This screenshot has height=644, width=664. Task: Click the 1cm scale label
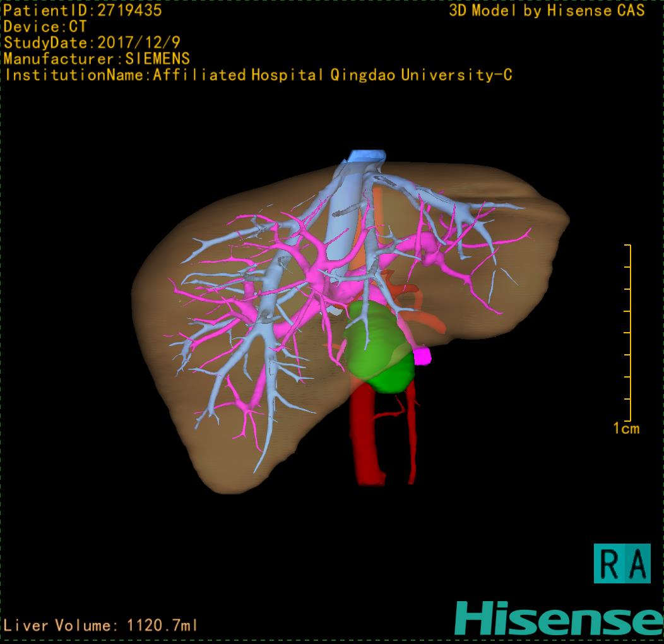(625, 429)
